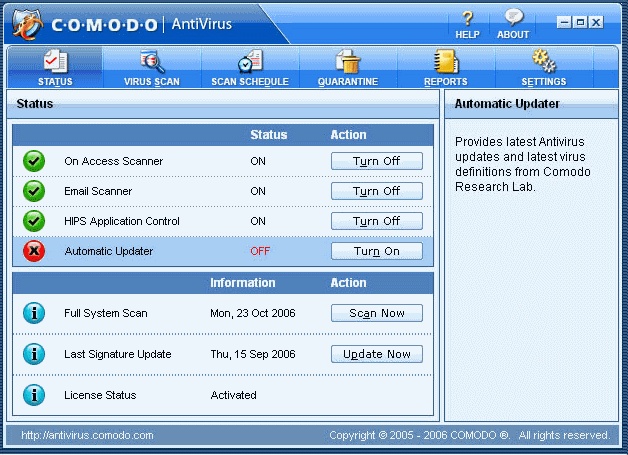628x455 pixels.
Task: Maximize the Comodo AntiVirus window
Action: tap(580, 22)
